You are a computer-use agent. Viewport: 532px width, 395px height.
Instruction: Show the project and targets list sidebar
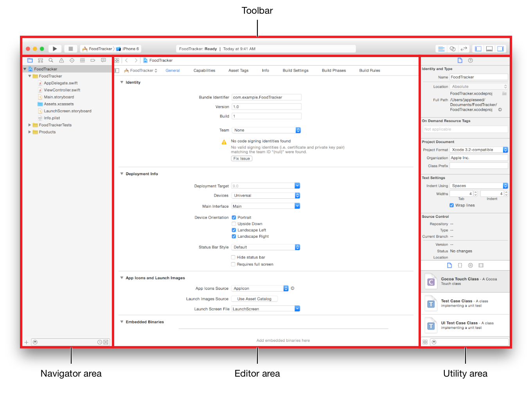tap(117, 70)
